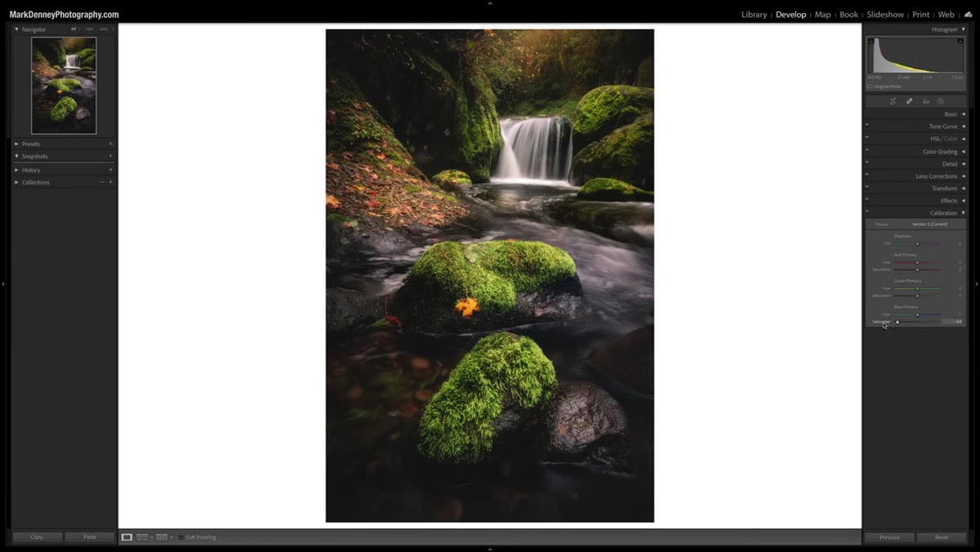The width and height of the screenshot is (980, 552).
Task: Select Loupe view icon in toolbar
Action: click(x=127, y=537)
